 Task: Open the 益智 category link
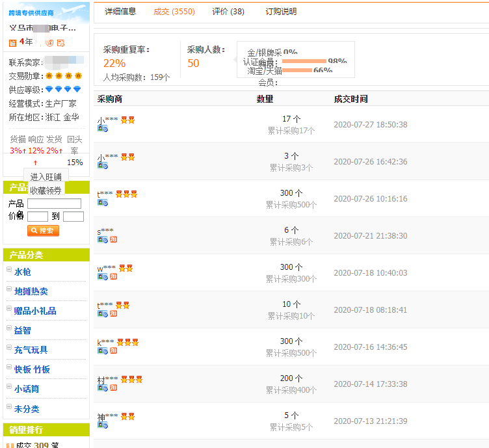(23, 330)
